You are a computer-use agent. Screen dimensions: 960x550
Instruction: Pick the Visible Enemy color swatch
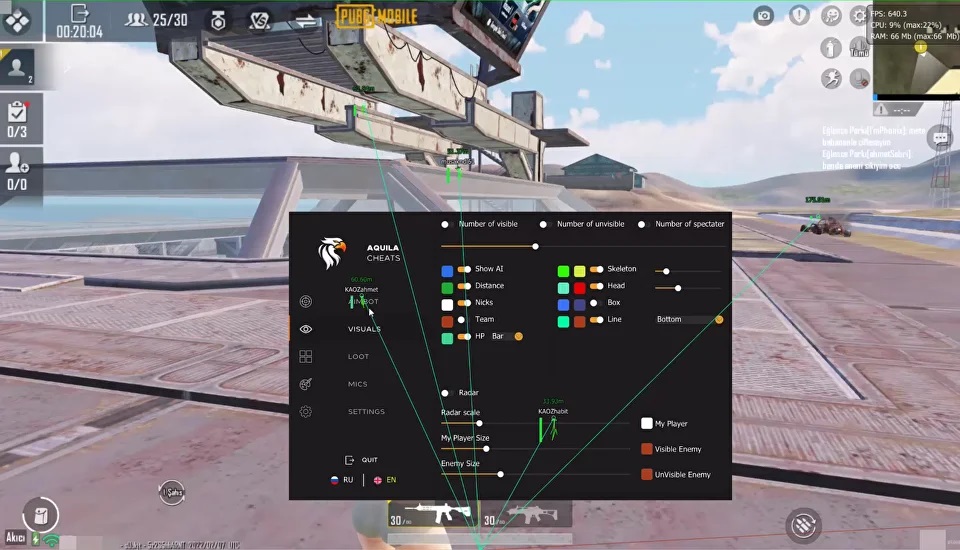pyautogui.click(x=647, y=449)
